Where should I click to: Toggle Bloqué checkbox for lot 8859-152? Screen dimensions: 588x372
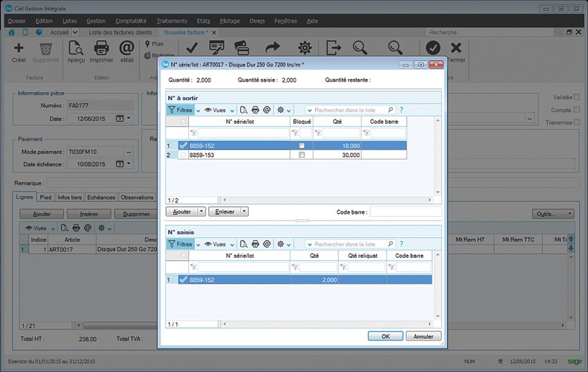tap(301, 146)
